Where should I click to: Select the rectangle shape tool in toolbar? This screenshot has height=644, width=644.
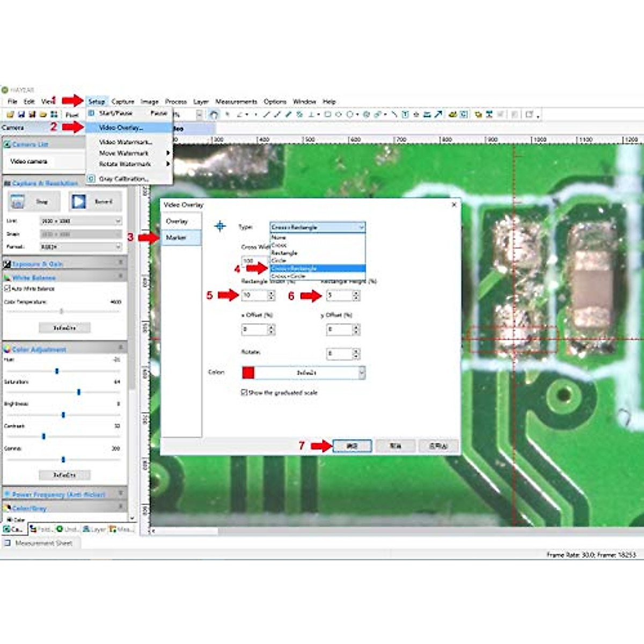click(x=327, y=114)
